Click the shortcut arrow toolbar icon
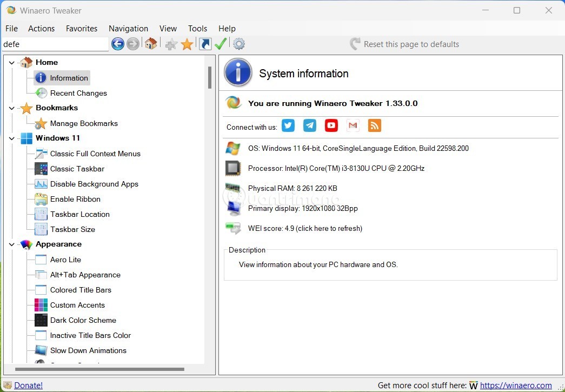The image size is (565, 392). click(x=205, y=44)
